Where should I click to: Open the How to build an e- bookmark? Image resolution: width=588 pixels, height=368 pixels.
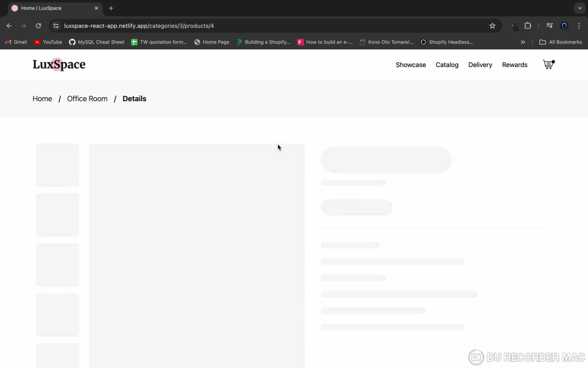coord(325,42)
